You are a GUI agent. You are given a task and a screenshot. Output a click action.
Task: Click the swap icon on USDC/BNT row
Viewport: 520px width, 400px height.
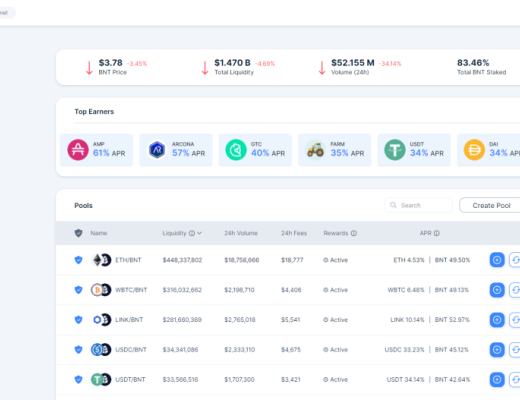(x=515, y=350)
